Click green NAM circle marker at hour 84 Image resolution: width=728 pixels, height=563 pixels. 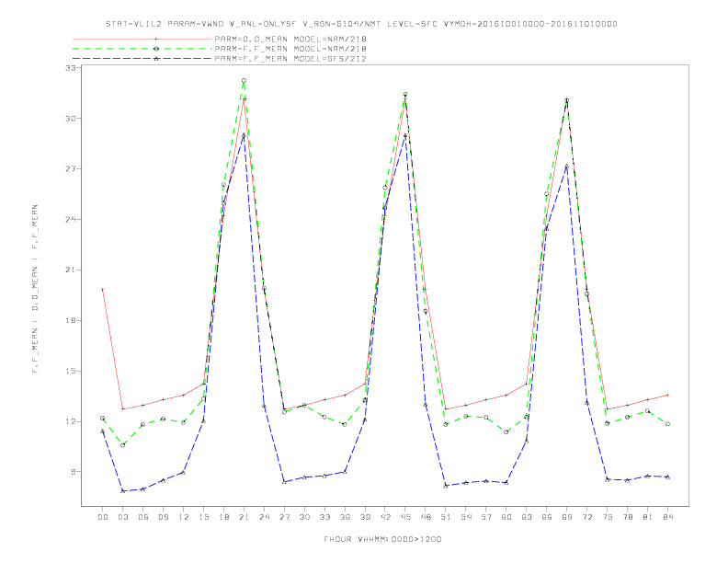coord(667,424)
